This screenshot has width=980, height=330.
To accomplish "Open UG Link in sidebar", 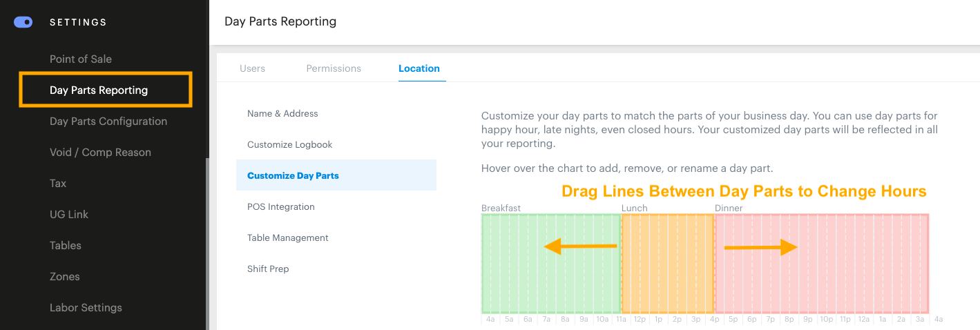I will pos(69,215).
